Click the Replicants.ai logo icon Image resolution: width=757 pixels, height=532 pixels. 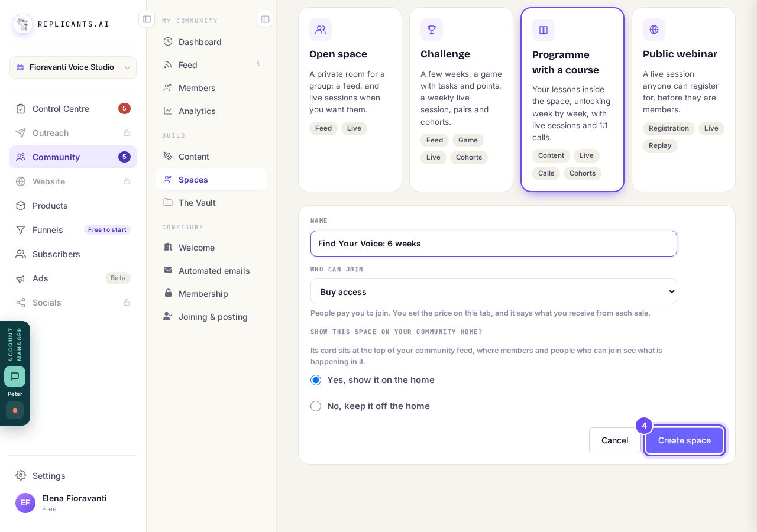(x=23, y=24)
